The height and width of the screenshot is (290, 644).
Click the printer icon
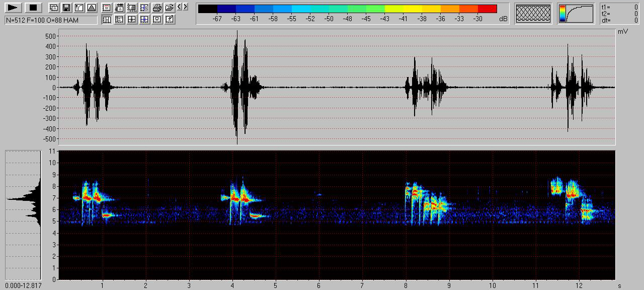point(157,8)
